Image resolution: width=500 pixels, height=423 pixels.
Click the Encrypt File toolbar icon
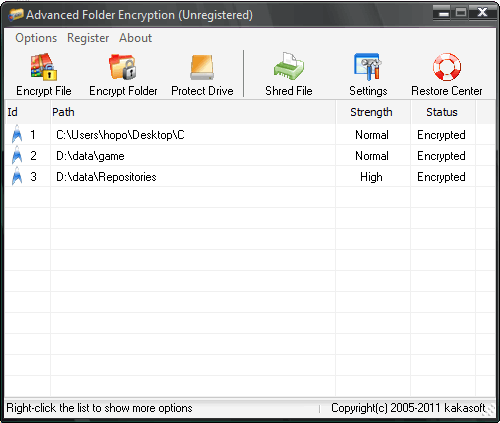pos(44,67)
